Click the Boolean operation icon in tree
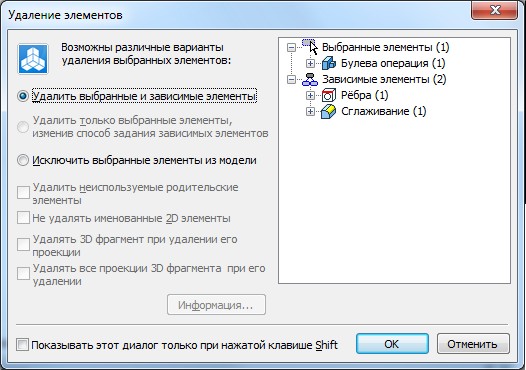 pyautogui.click(x=329, y=63)
